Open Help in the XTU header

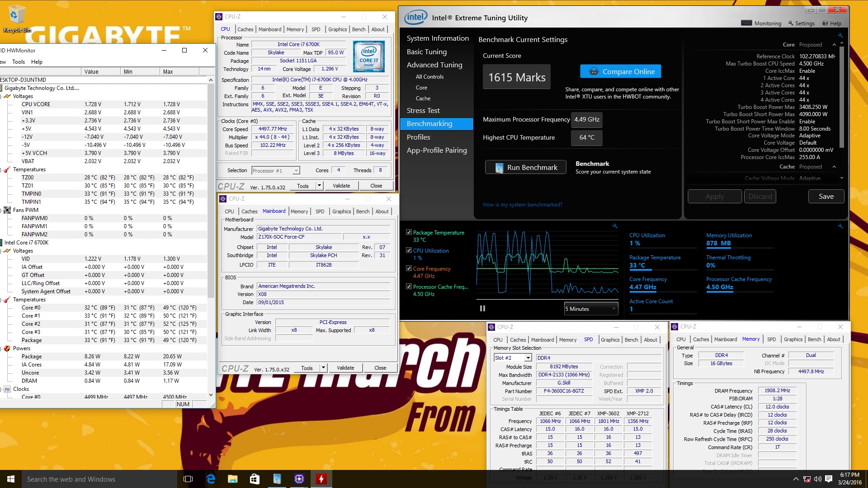point(832,23)
